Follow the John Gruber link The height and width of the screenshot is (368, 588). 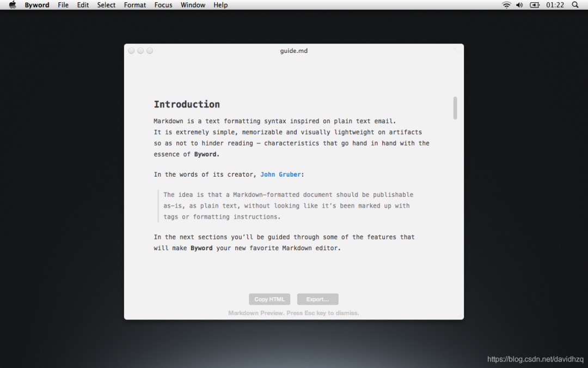coord(280,174)
